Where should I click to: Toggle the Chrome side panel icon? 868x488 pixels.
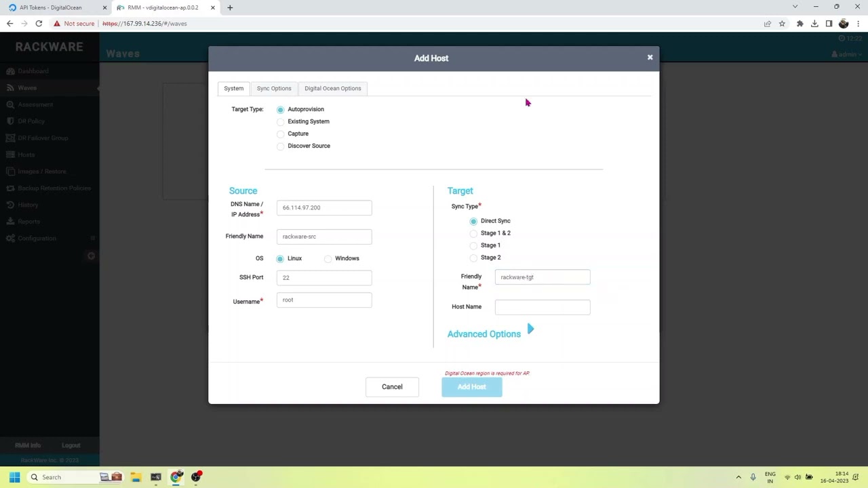pyautogui.click(x=829, y=24)
